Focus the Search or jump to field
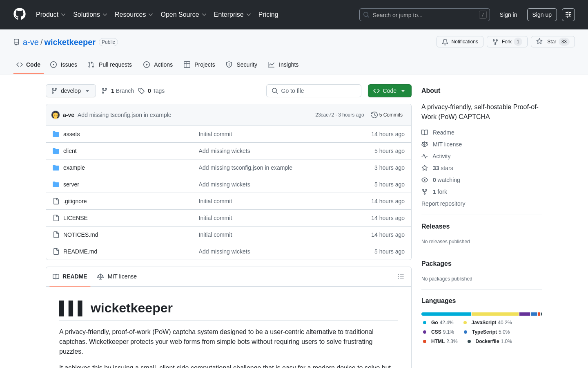 point(424,15)
